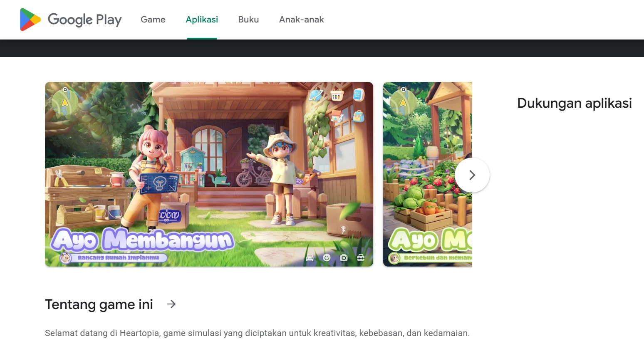644x341 pixels.
Task: Click the blue phone icon in the screenshot
Action: coord(358,95)
